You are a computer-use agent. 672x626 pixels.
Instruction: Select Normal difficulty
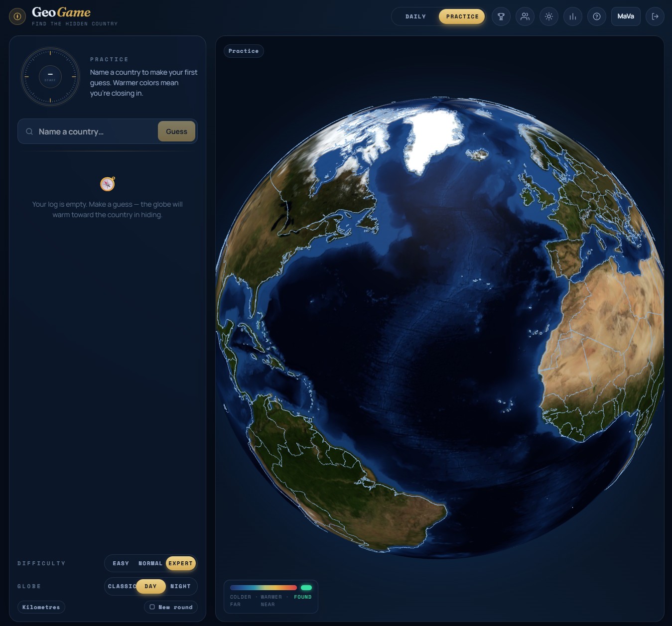click(150, 563)
